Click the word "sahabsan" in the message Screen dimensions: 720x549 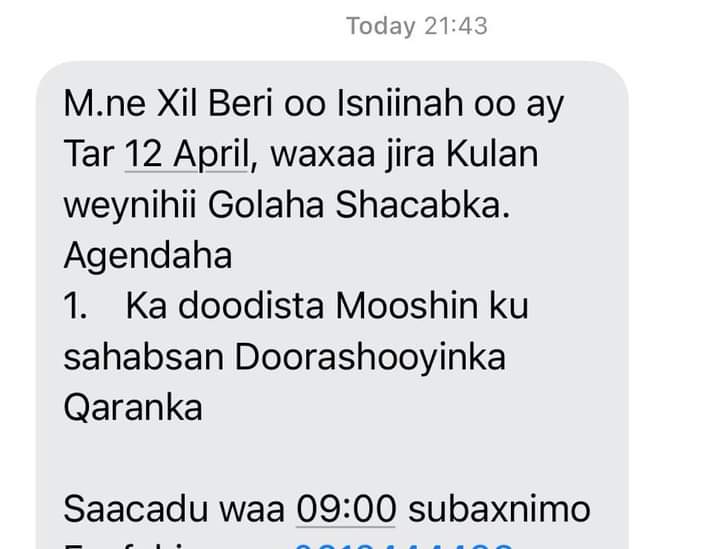pos(143,357)
